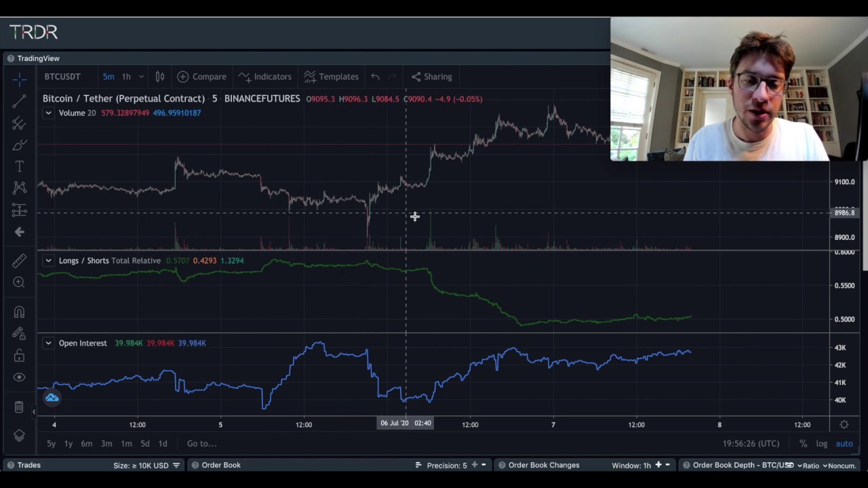868x488 pixels.
Task: Set the date range to 1m
Action: click(x=126, y=443)
